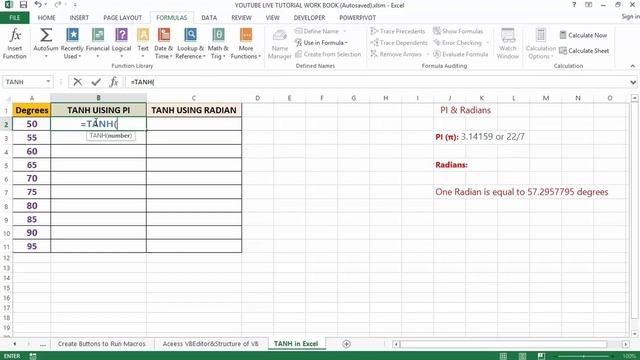Open ribbon display options icon
The height and width of the screenshot is (360, 640).
tap(589, 5)
